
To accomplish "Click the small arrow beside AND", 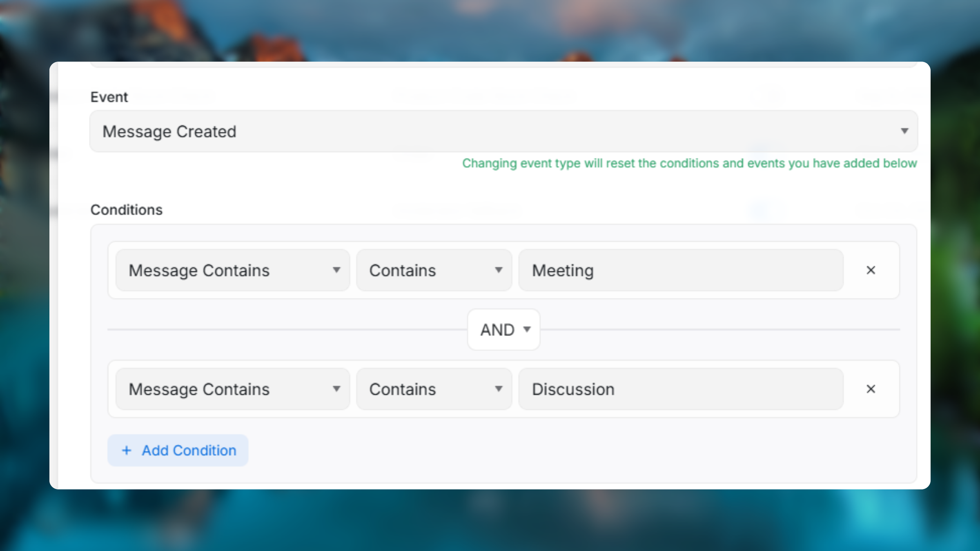I will [527, 329].
